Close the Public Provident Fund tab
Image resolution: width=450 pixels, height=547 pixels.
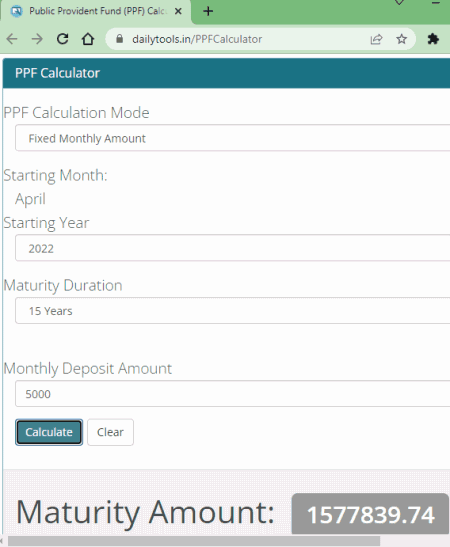coord(178,11)
